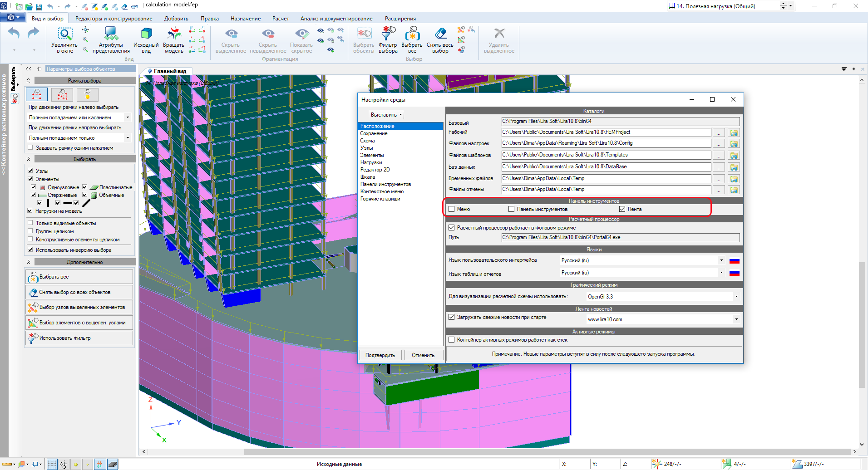Select Горячие клавиши in settings list
The height and width of the screenshot is (470, 868).
[x=380, y=199]
